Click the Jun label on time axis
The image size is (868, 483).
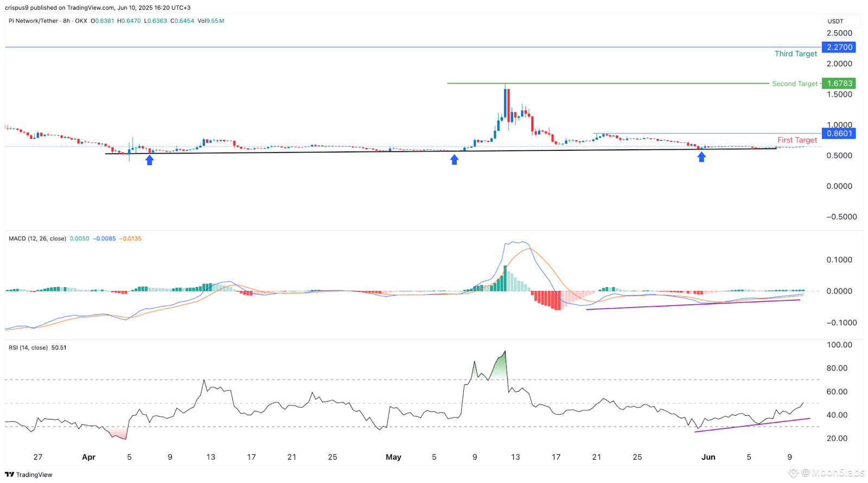708,457
